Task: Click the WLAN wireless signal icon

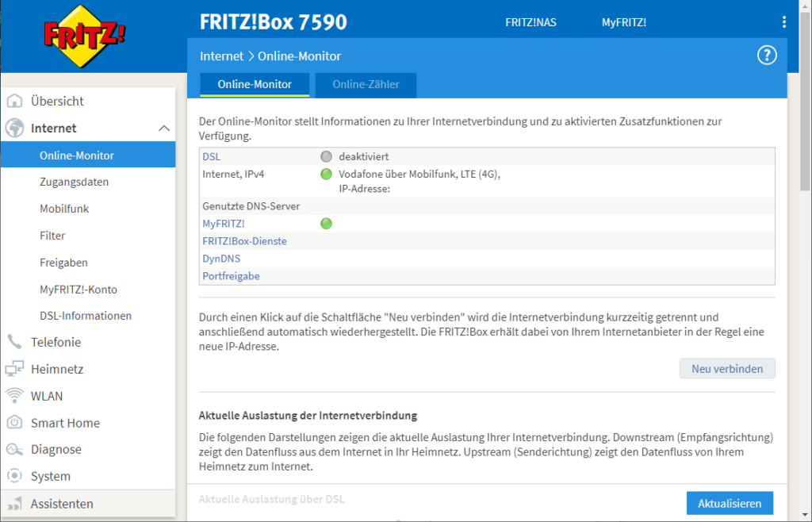Action: click(14, 396)
